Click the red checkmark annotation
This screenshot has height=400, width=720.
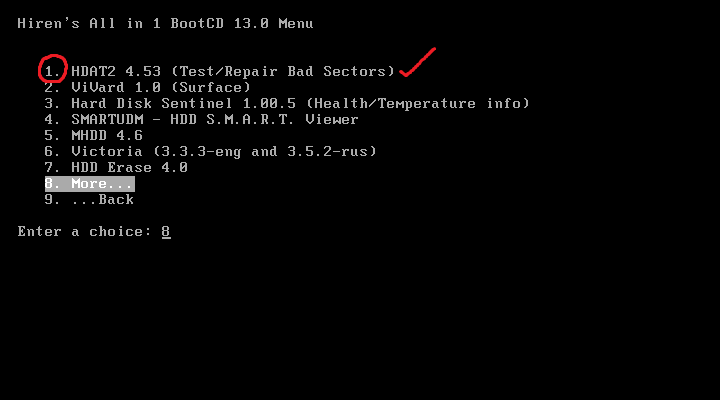pyautogui.click(x=417, y=64)
